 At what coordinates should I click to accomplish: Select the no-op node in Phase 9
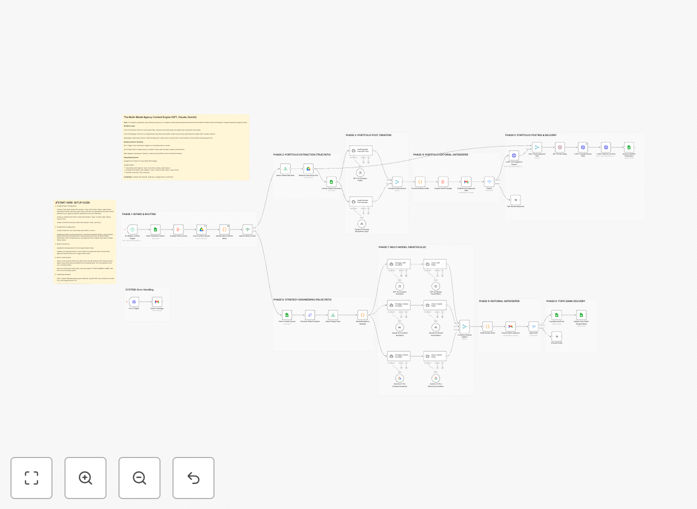pyautogui.click(x=557, y=337)
